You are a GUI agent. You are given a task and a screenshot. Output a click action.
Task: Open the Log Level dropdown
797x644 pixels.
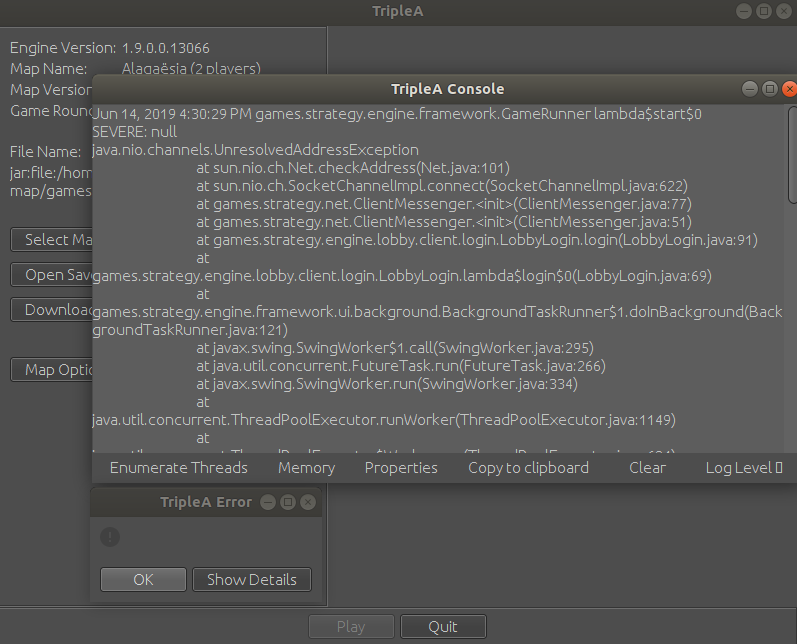[x=744, y=468]
